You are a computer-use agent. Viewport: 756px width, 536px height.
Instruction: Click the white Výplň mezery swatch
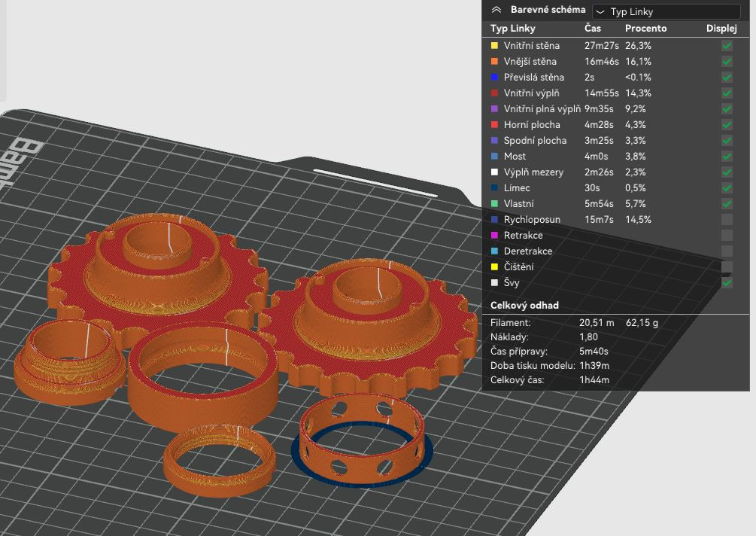pyautogui.click(x=494, y=172)
